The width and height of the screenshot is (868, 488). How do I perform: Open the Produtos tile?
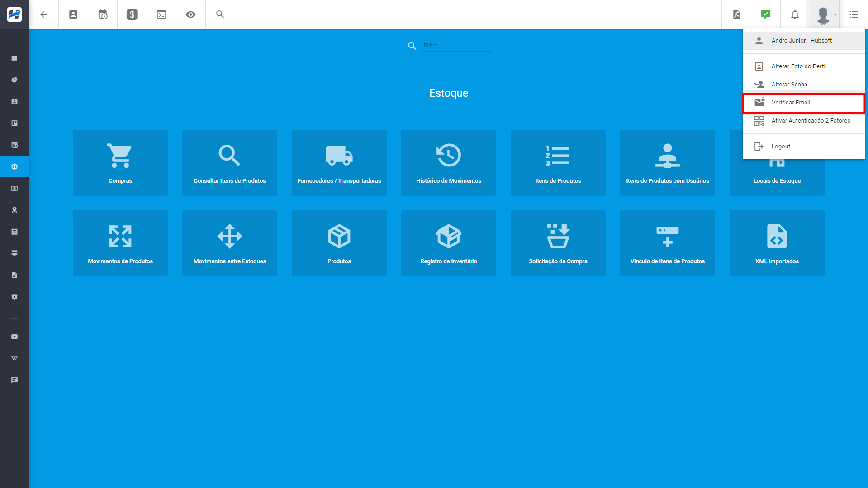339,243
